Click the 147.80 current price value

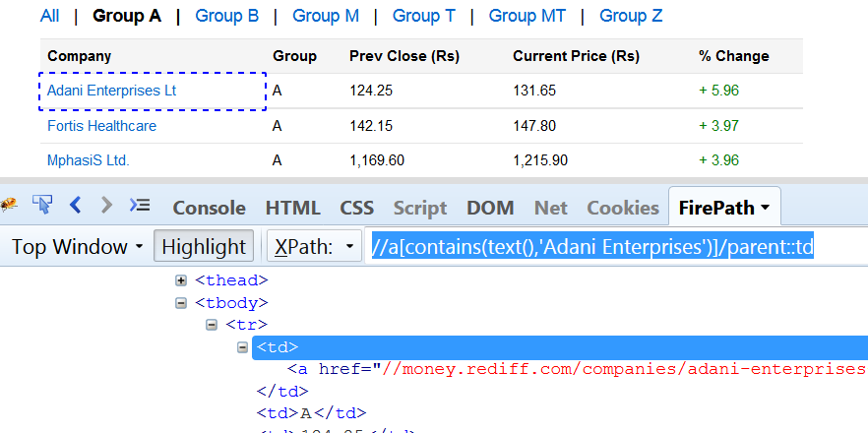(x=534, y=126)
